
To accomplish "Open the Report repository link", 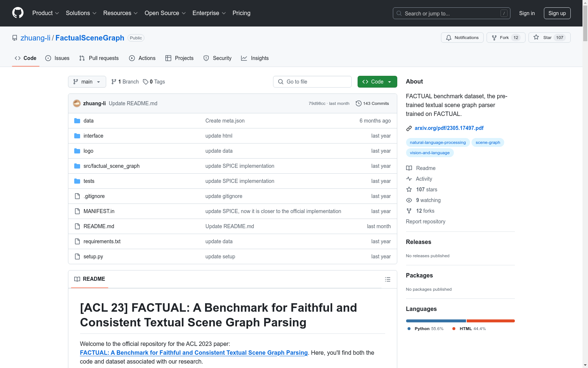I will tap(426, 222).
